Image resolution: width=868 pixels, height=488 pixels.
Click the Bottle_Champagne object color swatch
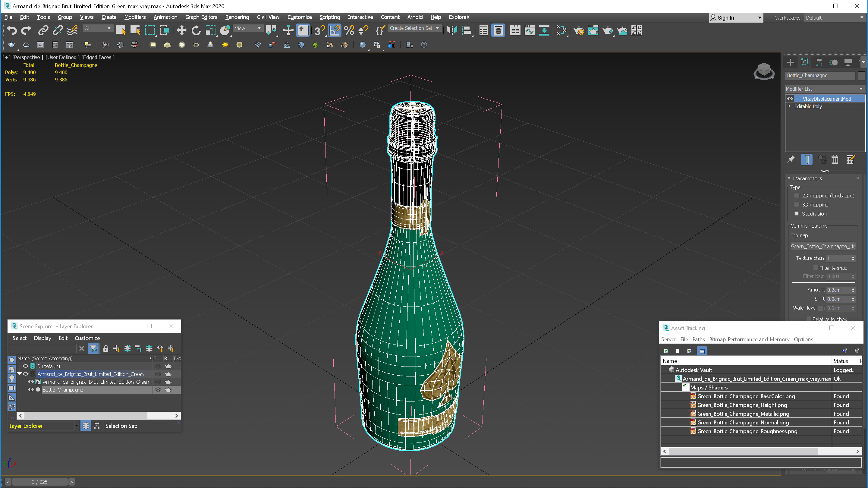coord(861,76)
